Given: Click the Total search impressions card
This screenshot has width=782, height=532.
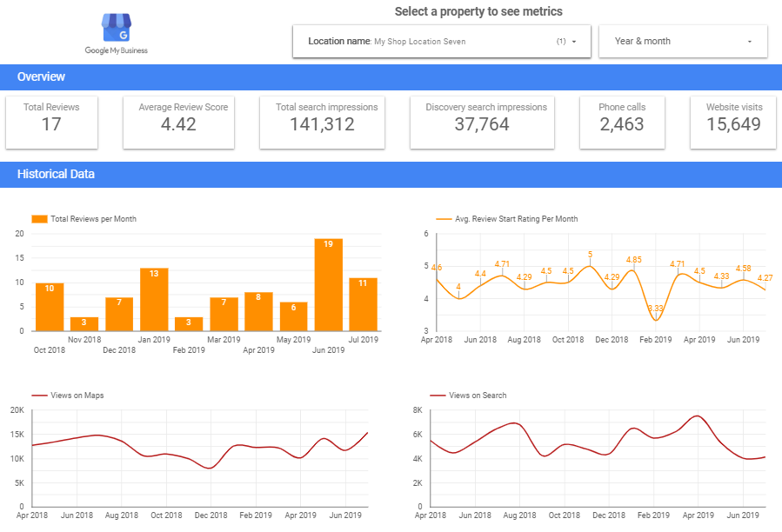Looking at the screenshot, I should click(327, 122).
